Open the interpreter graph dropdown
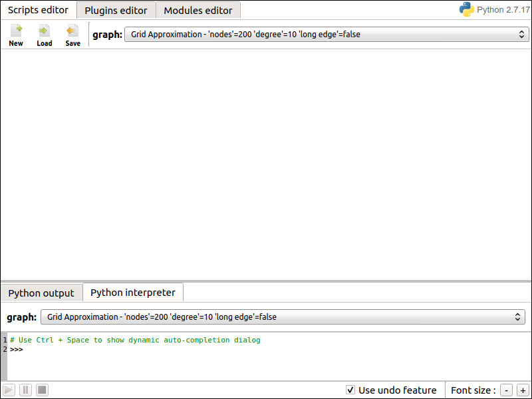The image size is (532, 399). coord(283,317)
